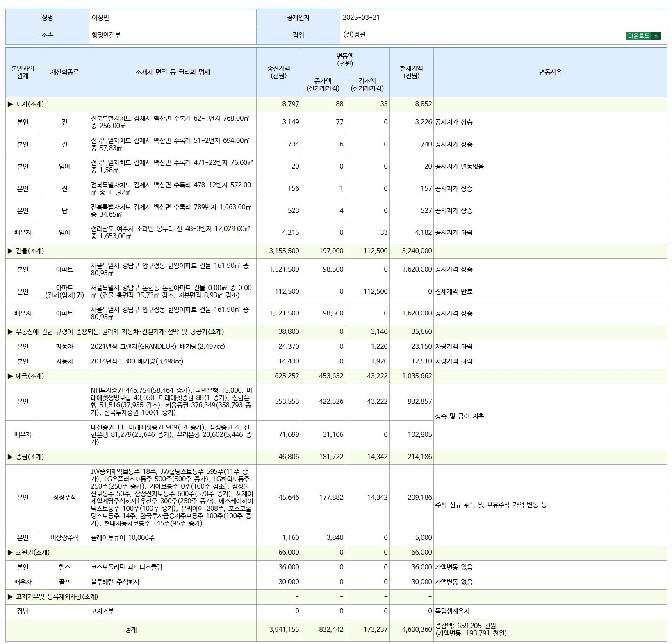The width and height of the screenshot is (672, 644).
Task: Expand the 부동산에 관한 규정이 준용되는 권리 subtotal row
Action: [x=336, y=332]
